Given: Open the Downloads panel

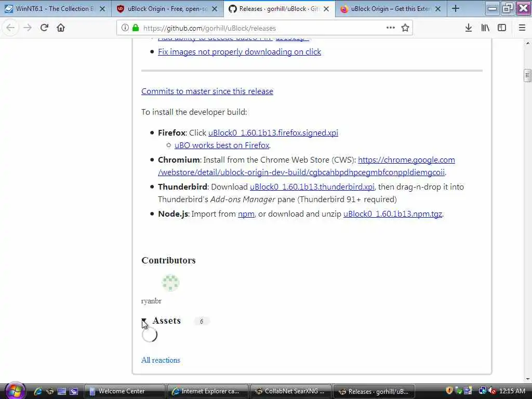Looking at the screenshot, I should click(469, 28).
